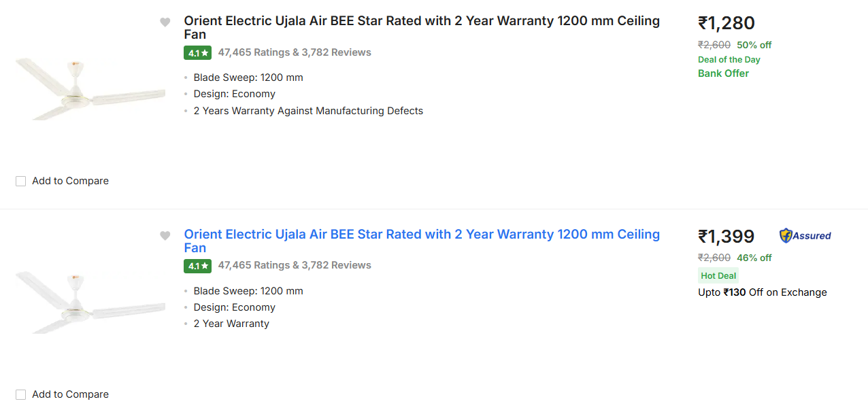Open ratings and reviews of ₹1,280 fan
Screen dimensions: 868x412
tap(295, 52)
